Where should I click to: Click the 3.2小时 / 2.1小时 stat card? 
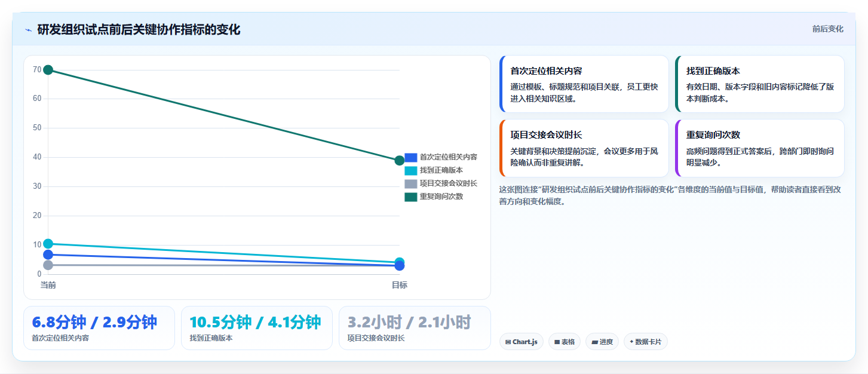[415, 328]
